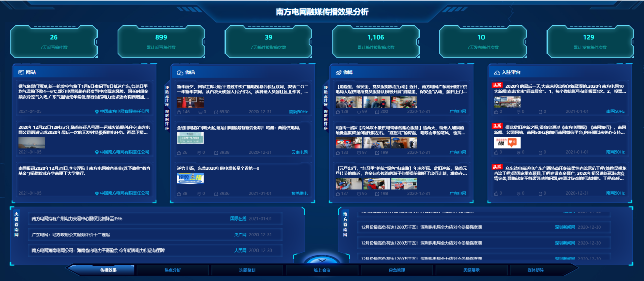Sort Weibo posts by 按时间排序
Image resolution: width=644 pixels, height=281 pixels.
click(x=326, y=120)
